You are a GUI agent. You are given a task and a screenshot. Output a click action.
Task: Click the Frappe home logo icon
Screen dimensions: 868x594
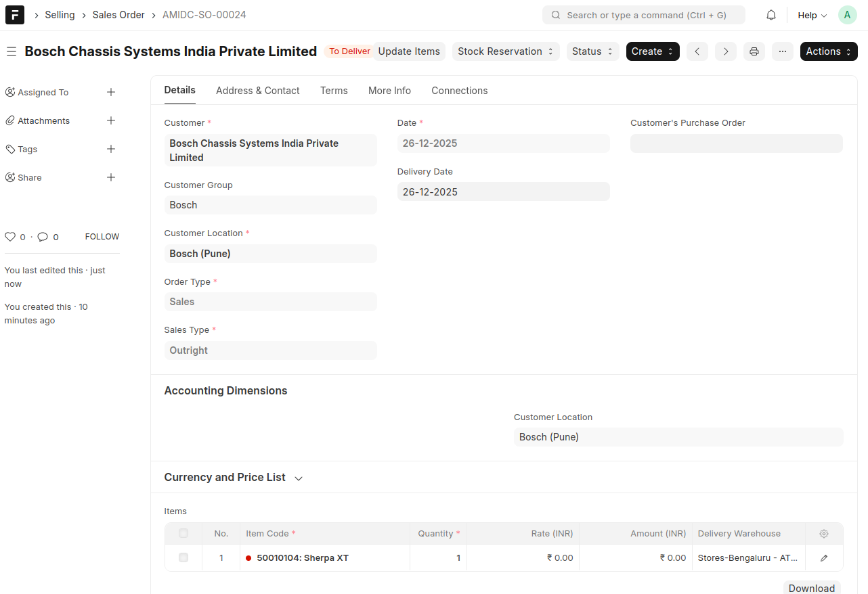(15, 15)
